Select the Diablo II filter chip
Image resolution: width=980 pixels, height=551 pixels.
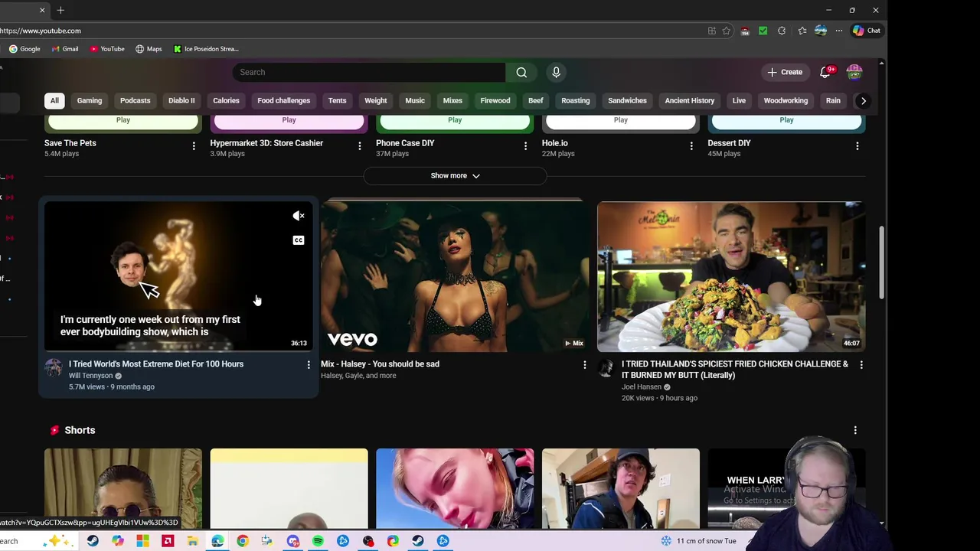pyautogui.click(x=181, y=100)
